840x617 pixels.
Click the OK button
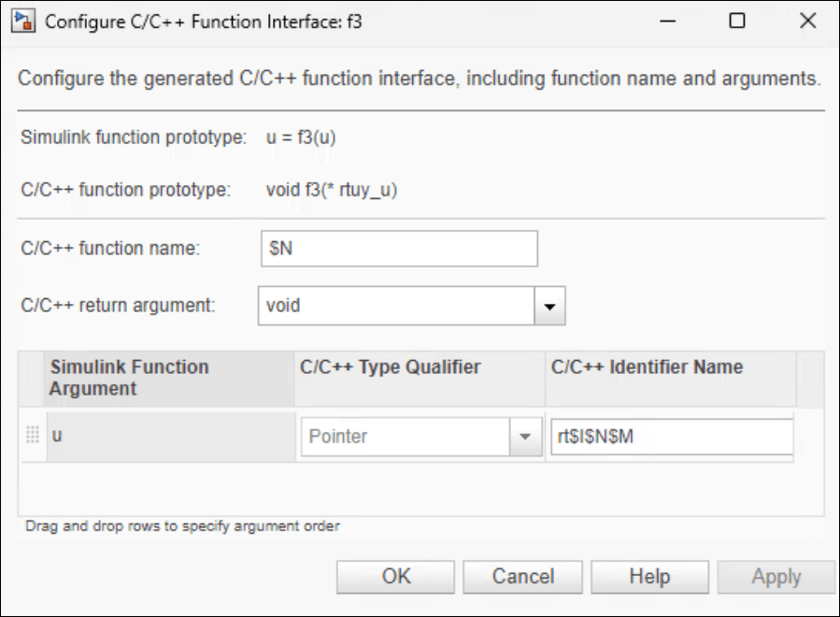point(394,576)
